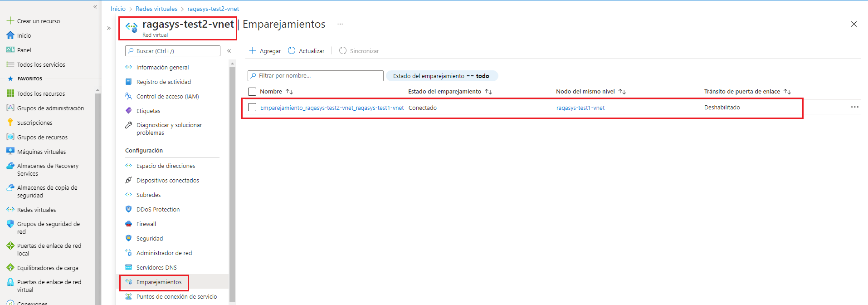
Task: Open the Estado del emparejamiento == todo filter
Action: click(441, 76)
